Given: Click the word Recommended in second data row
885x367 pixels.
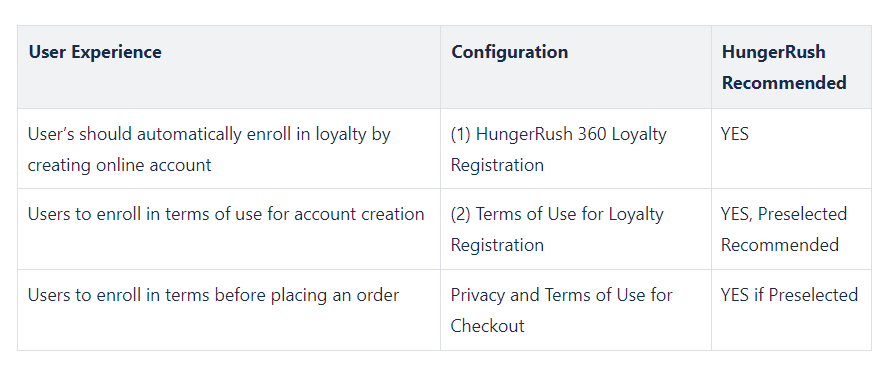Looking at the screenshot, I should coord(780,245).
